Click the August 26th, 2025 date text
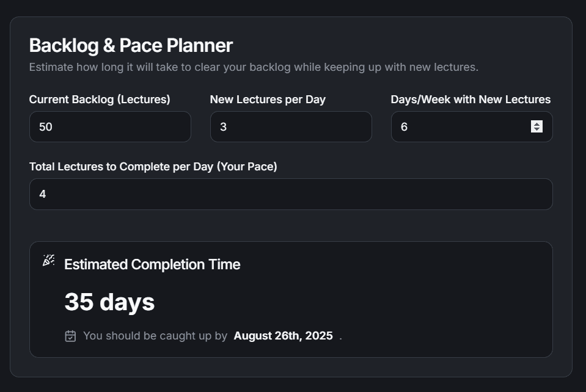 (x=283, y=335)
